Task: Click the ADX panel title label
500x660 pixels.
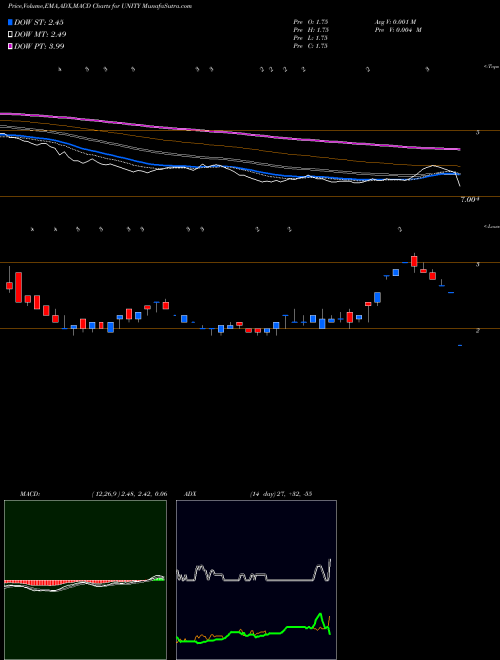Action: click(x=190, y=493)
